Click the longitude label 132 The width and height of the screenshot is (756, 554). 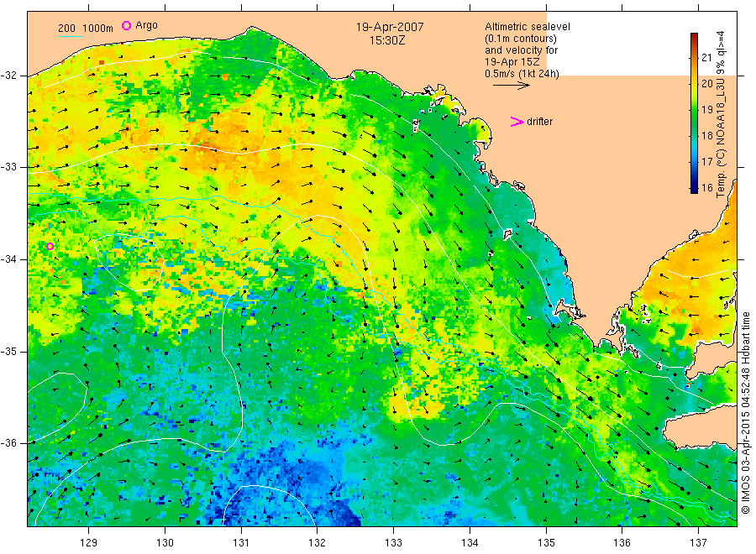click(x=318, y=543)
